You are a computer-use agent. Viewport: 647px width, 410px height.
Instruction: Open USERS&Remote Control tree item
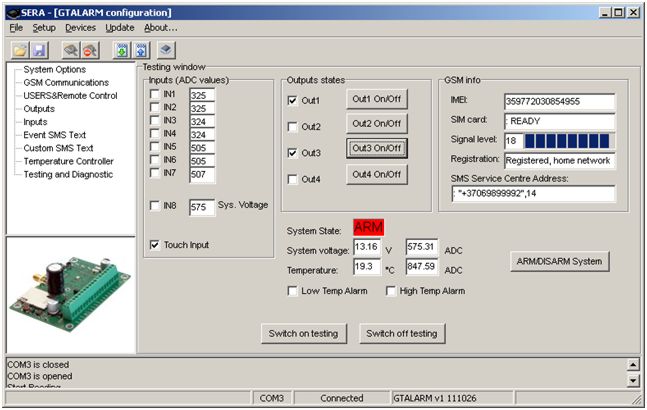pyautogui.click(x=70, y=96)
